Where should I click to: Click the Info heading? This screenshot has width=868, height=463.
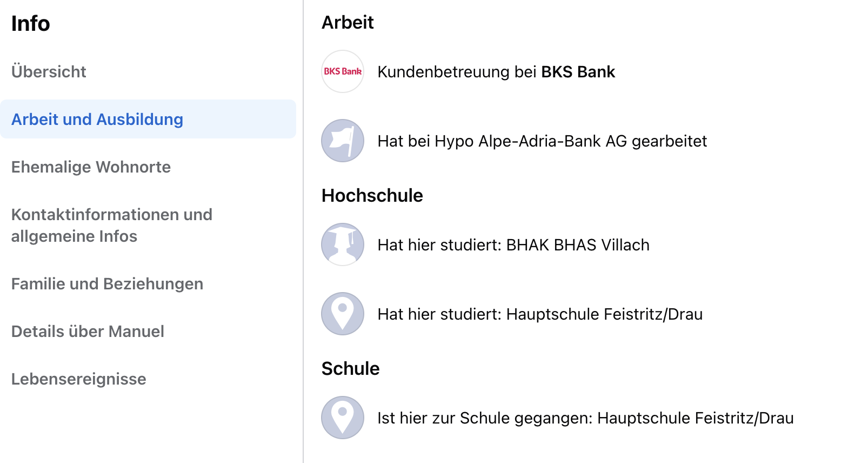click(x=30, y=23)
